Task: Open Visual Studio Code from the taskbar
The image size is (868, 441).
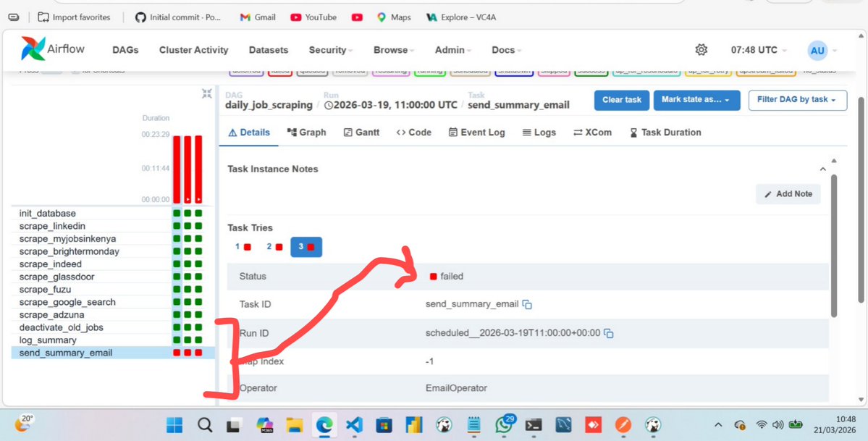Action: pos(354,426)
